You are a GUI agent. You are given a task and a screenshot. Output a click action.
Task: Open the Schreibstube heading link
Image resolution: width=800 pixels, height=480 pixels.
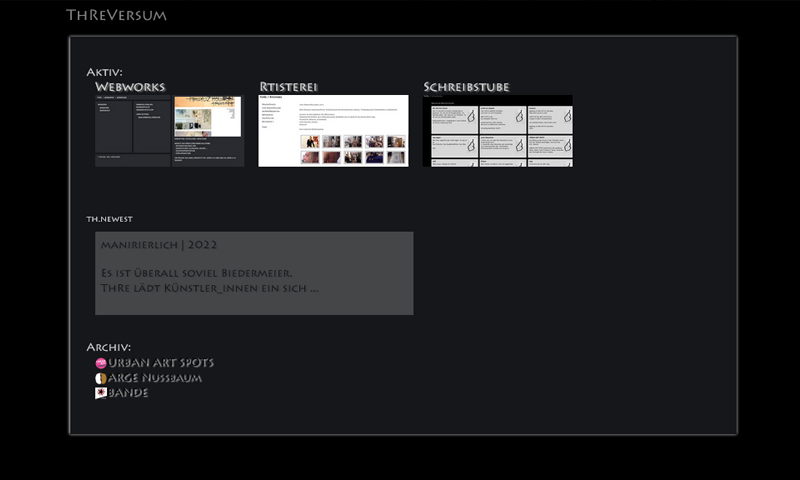point(466,87)
